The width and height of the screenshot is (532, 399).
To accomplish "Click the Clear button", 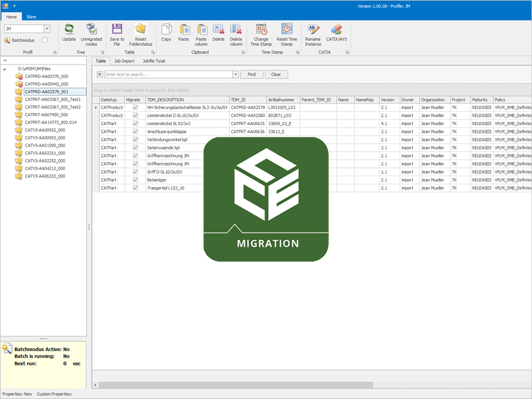I will [276, 74].
